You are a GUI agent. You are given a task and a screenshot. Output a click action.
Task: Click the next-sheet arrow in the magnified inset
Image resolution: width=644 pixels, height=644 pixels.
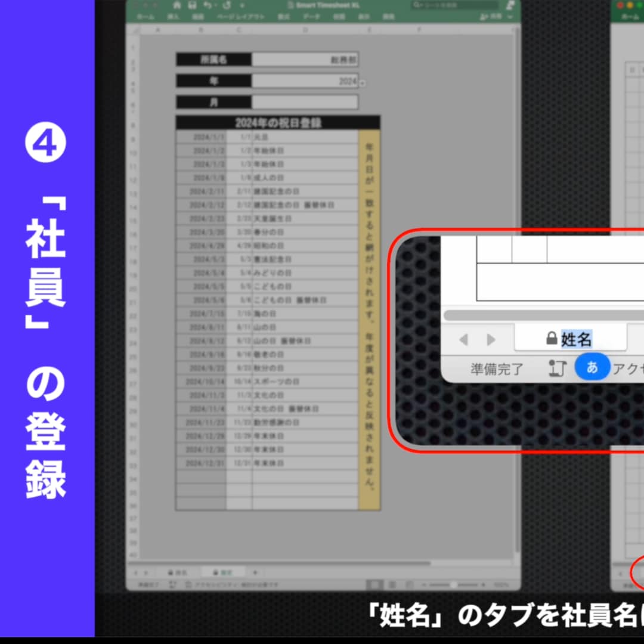coord(490,339)
